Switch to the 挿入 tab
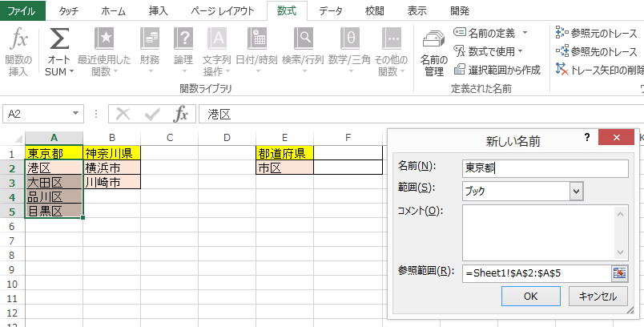Viewport: 644px width, 327px height. [158, 10]
